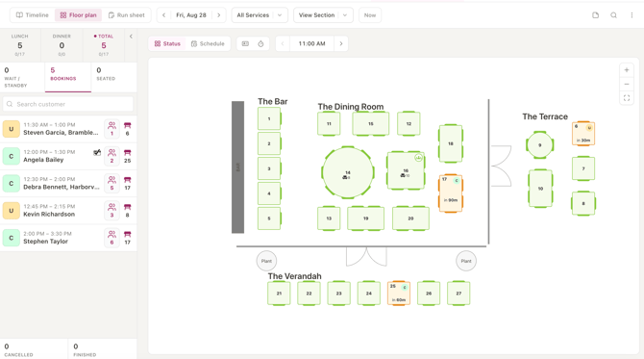Zoom in on the floor plan
Viewport: 644px width, 359px height.
click(x=627, y=70)
